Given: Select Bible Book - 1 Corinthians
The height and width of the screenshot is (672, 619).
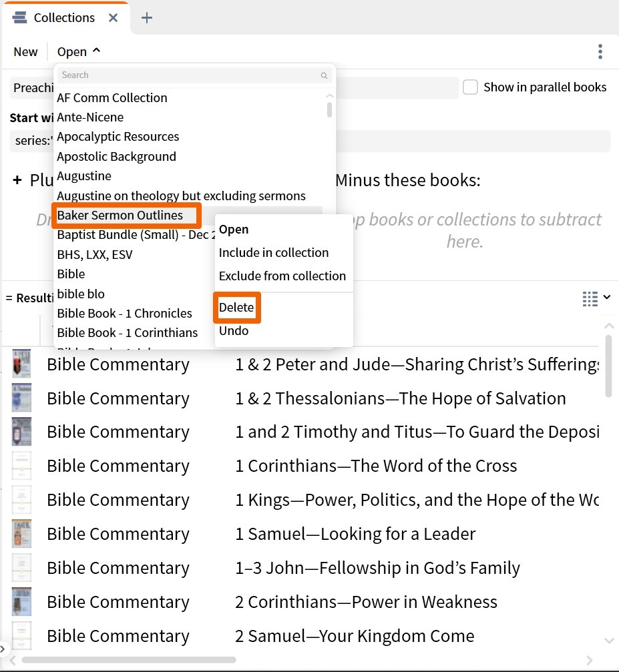Looking at the screenshot, I should [x=128, y=332].
